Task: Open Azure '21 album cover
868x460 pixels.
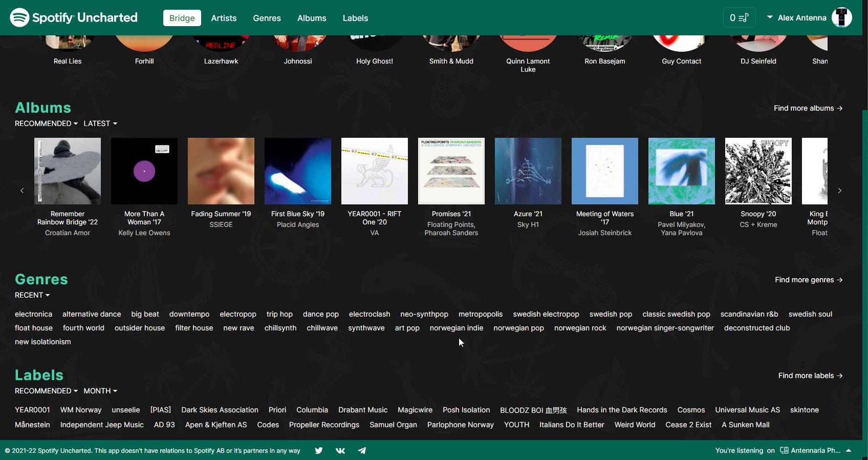Action: coord(528,171)
